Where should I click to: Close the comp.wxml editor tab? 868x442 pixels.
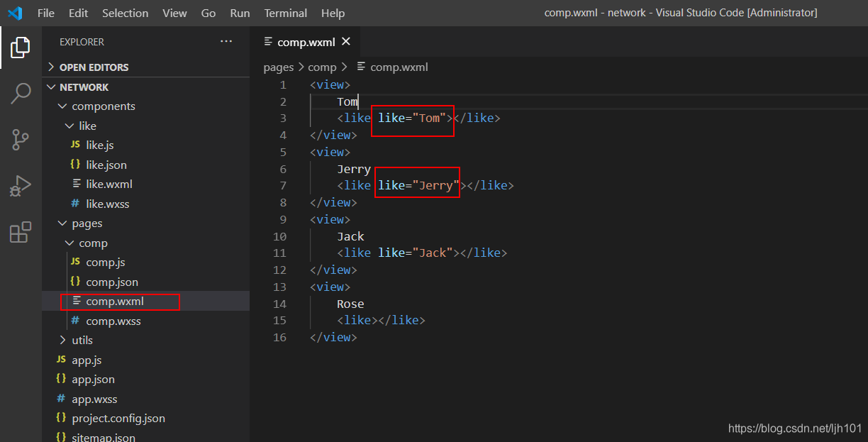point(346,42)
